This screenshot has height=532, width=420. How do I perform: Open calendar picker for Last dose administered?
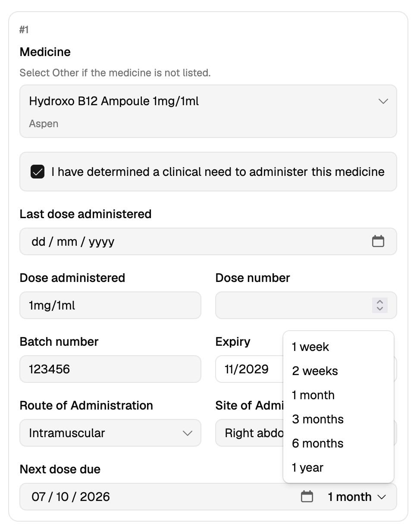[378, 241]
